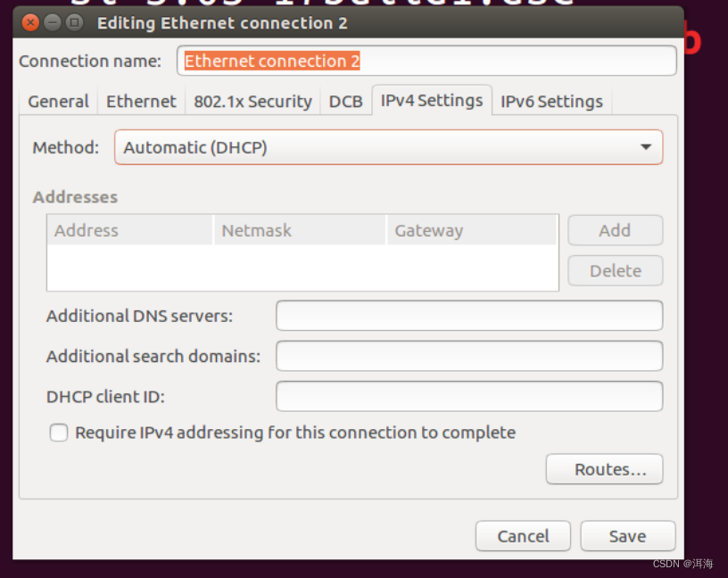The image size is (728, 578).
Task: Open the 802.1x Security tab
Action: (252, 101)
